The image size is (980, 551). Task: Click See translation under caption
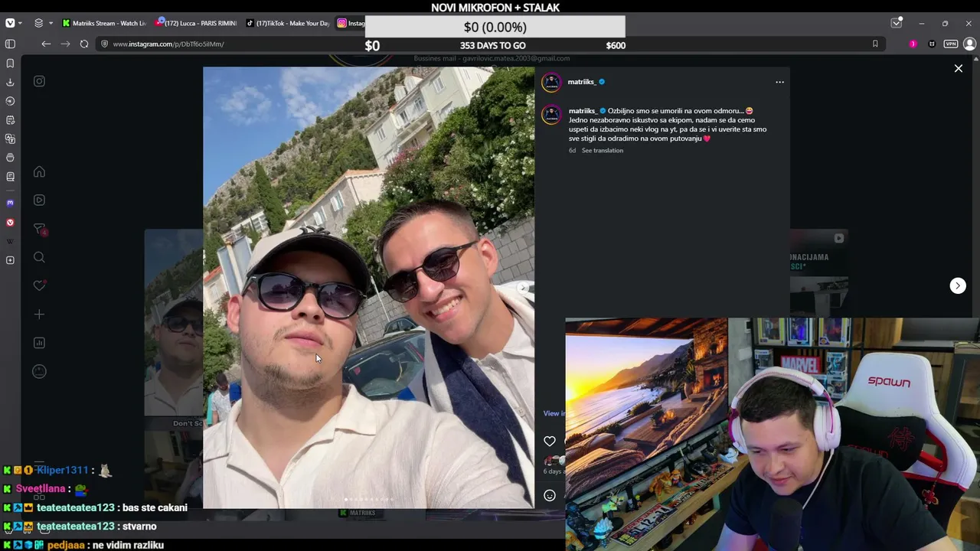tap(603, 151)
